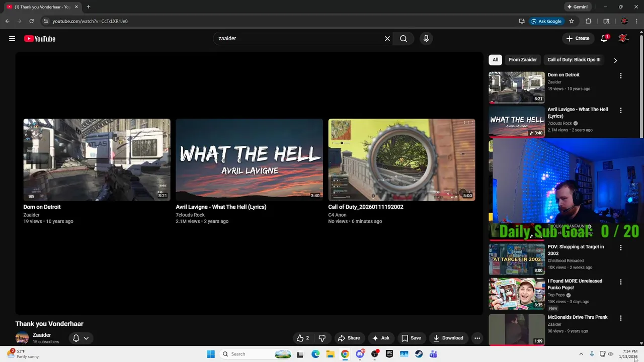Screen dimensions: 644x362
Task: Open Chrome profile avatar
Action: pyautogui.click(x=624, y=21)
